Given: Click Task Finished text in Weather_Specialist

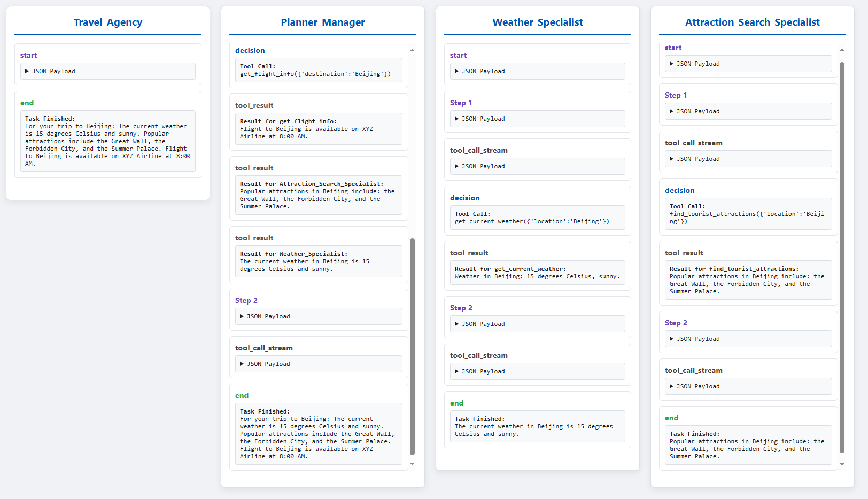Looking at the screenshot, I should pyautogui.click(x=480, y=419).
